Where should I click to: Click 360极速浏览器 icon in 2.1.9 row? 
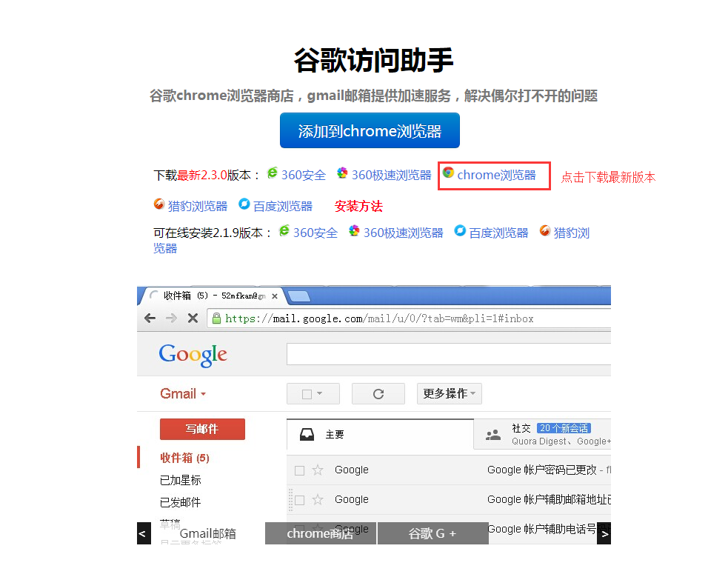354,230
